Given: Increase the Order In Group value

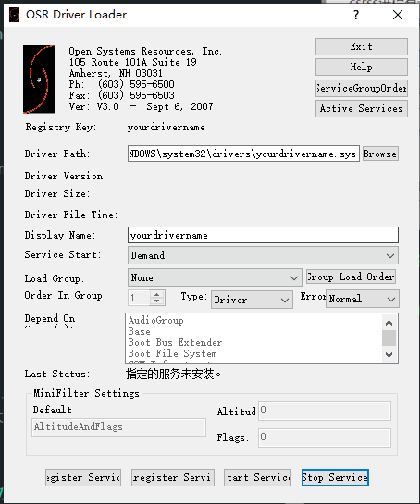Looking at the screenshot, I should [x=156, y=294].
